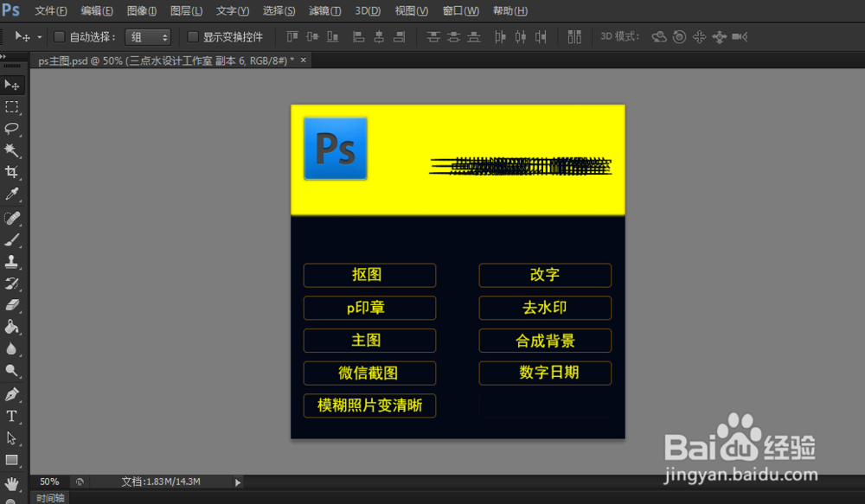Select the Pen tool
This screenshot has width=865, height=504.
[x=11, y=394]
